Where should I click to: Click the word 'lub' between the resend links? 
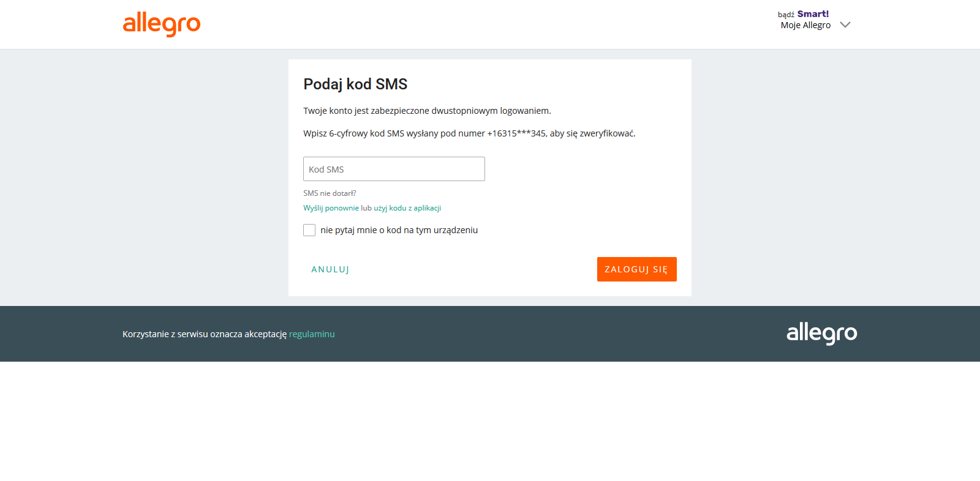pyautogui.click(x=366, y=208)
